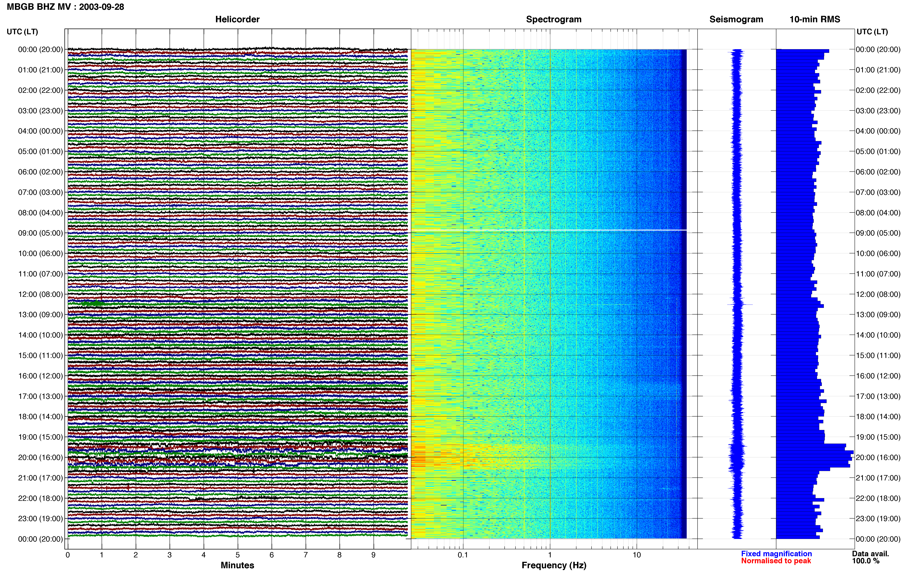This screenshot has width=924, height=578.
Task: Click '20:00 (16:00)' on the Helicorder time axis
Action: click(41, 458)
